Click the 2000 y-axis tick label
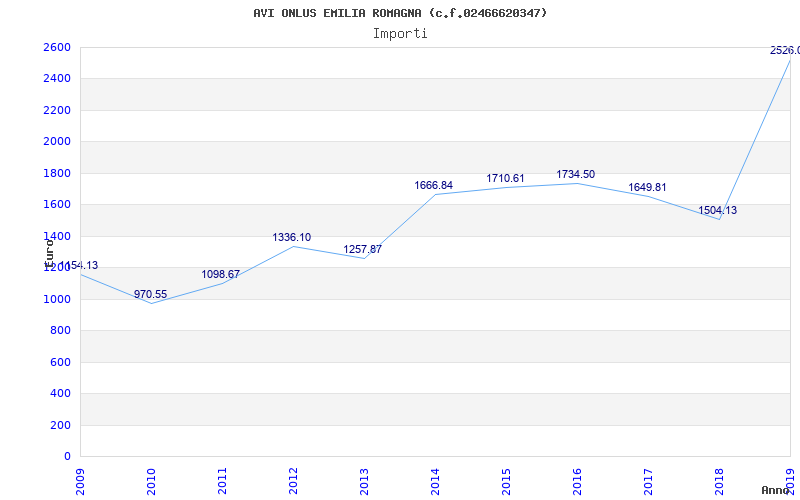The height and width of the screenshot is (500, 800). (57, 142)
